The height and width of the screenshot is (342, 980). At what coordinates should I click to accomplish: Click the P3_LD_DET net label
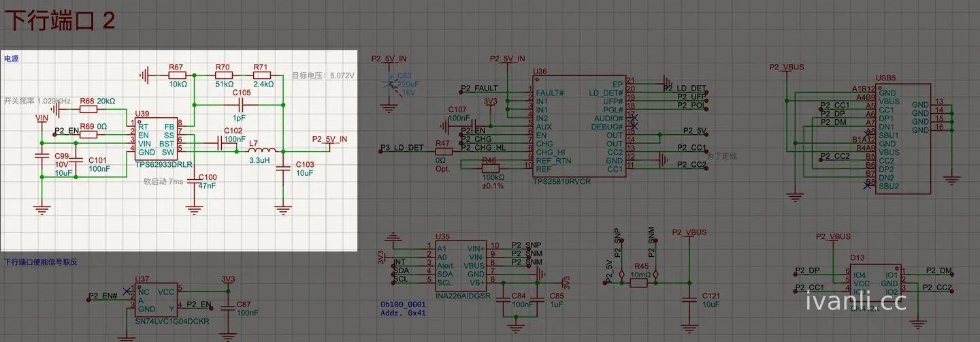coord(402,147)
